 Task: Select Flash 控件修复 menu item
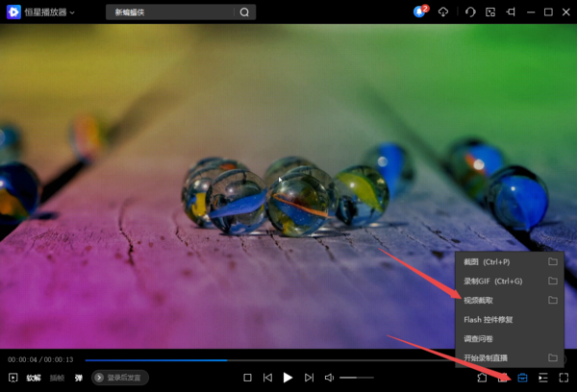coord(490,319)
